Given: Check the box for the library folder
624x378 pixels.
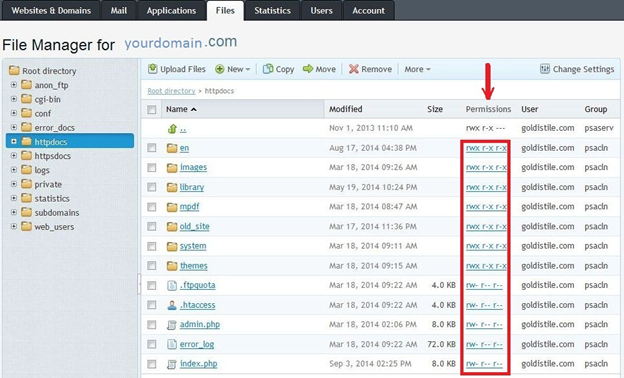Looking at the screenshot, I should 152,187.
